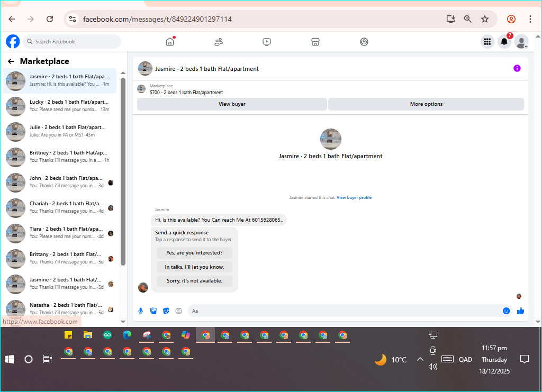
Task: Open Friends tab in Facebook header
Action: (219, 42)
